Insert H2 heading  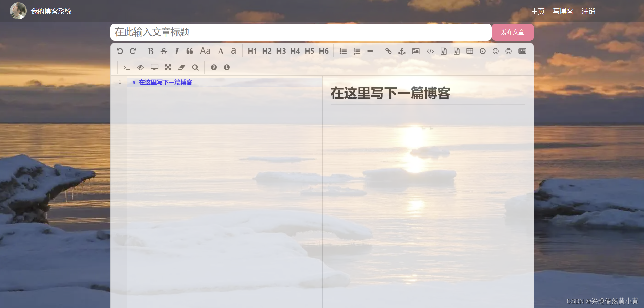pyautogui.click(x=267, y=51)
